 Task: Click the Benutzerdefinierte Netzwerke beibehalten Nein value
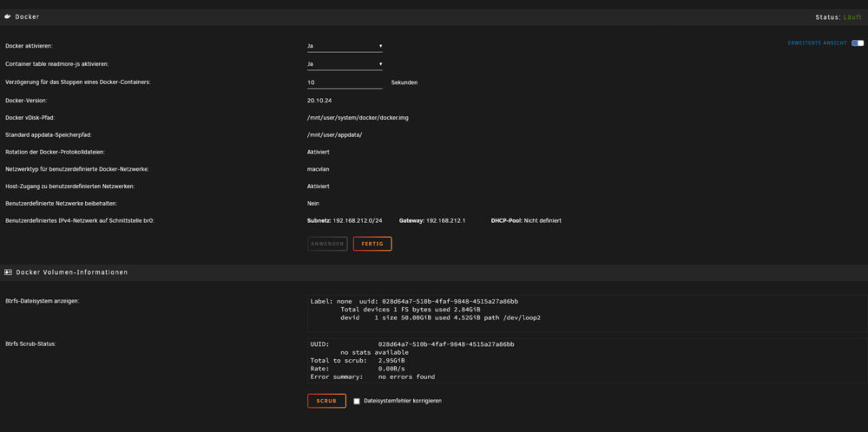313,204
